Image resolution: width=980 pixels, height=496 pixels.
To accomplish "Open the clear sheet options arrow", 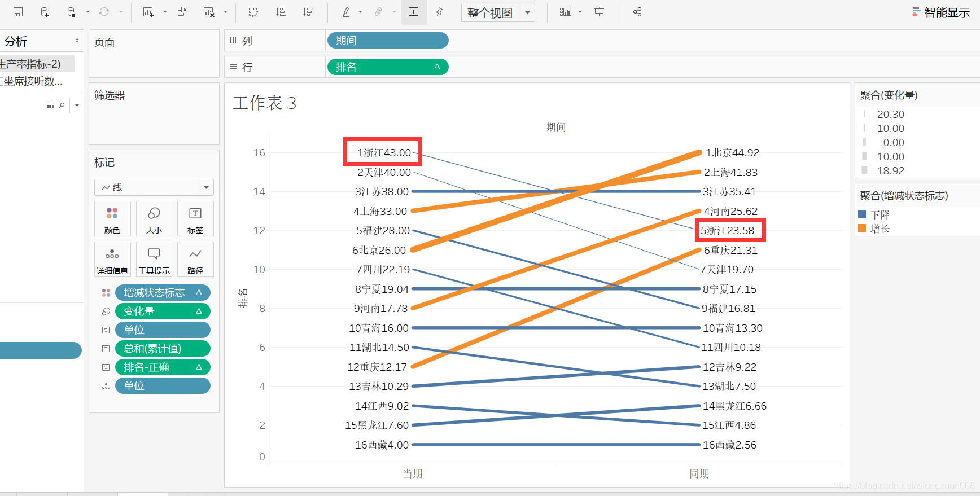I will 225,12.
